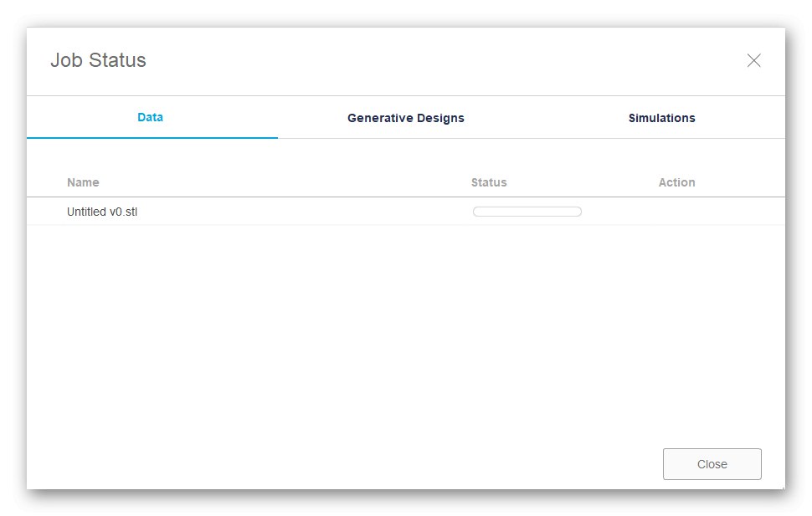The image size is (812, 516).
Task: Sort by the Name column header
Action: pyautogui.click(x=83, y=182)
